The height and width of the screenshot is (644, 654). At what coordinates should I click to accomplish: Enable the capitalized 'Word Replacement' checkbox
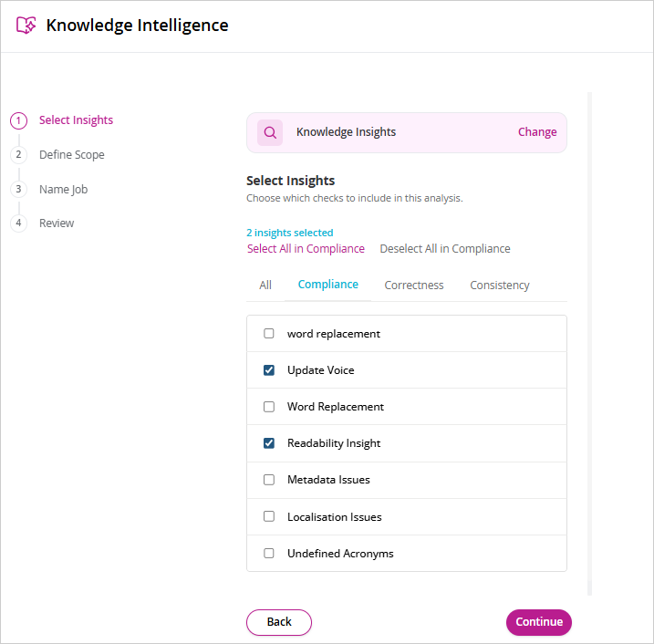(x=269, y=407)
